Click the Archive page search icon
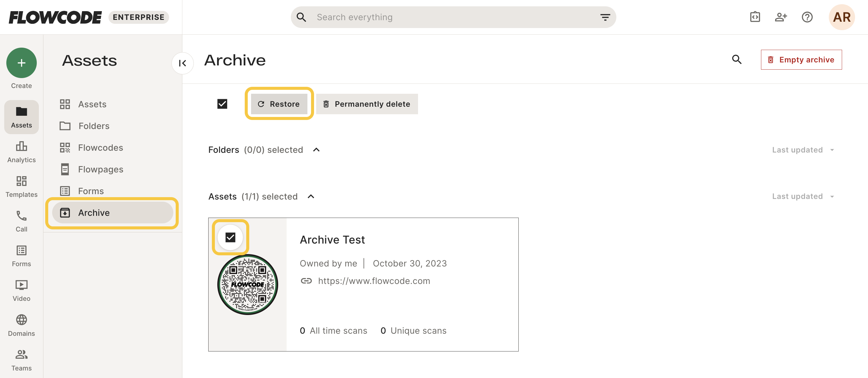Screen dimensions: 868x378 coord(737,60)
